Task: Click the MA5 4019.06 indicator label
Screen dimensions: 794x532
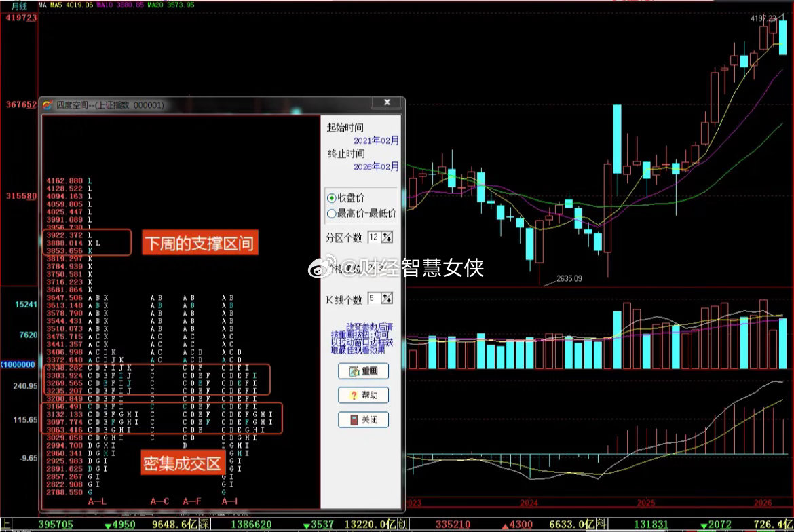Action: pyautogui.click(x=71, y=5)
